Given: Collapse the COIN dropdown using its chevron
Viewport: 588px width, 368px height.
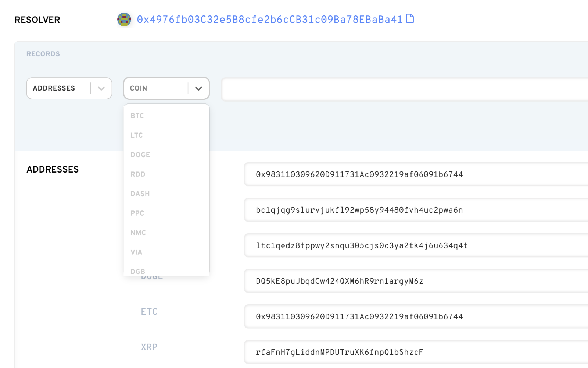Looking at the screenshot, I should (x=199, y=88).
